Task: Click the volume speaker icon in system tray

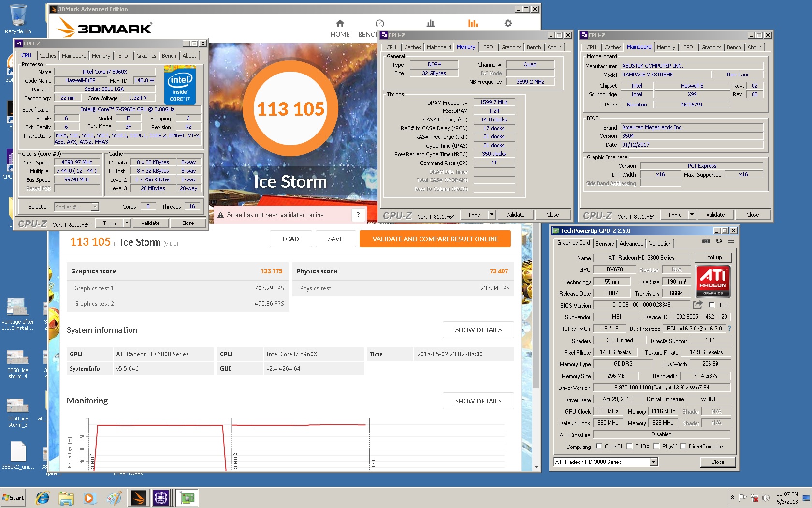Action: 766,497
